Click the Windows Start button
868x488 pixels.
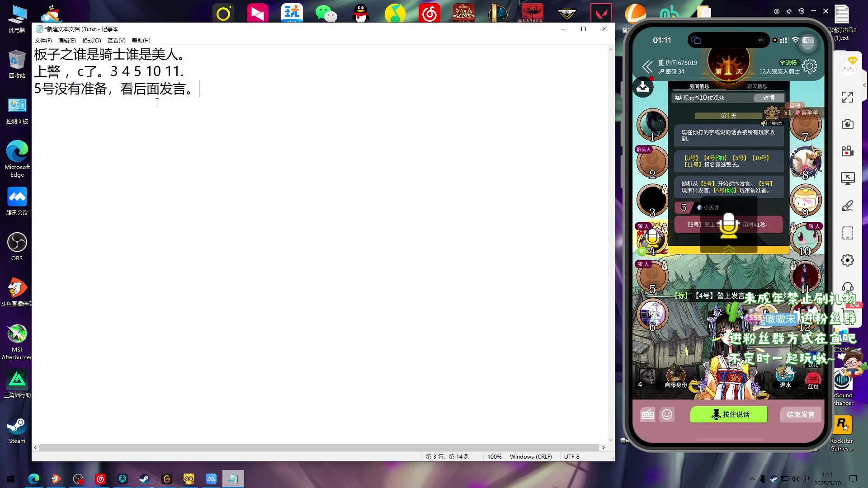tap(11, 479)
